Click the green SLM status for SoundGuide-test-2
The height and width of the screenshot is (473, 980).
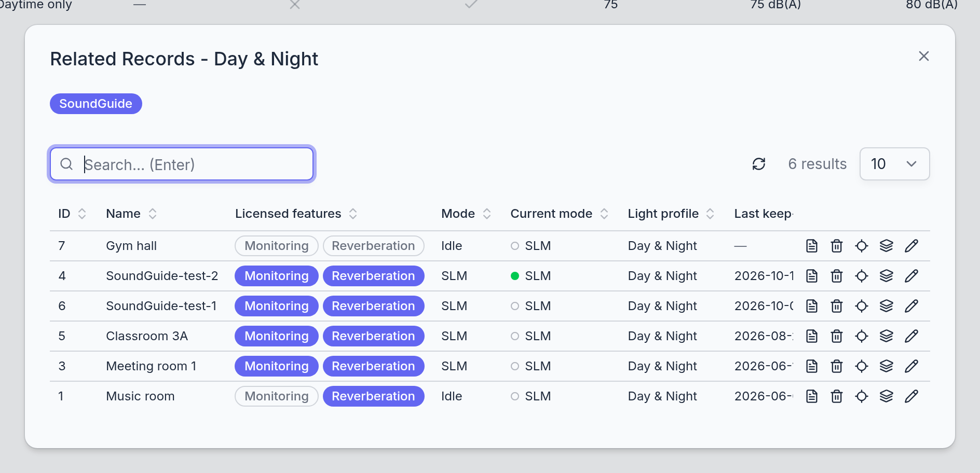[x=530, y=276]
